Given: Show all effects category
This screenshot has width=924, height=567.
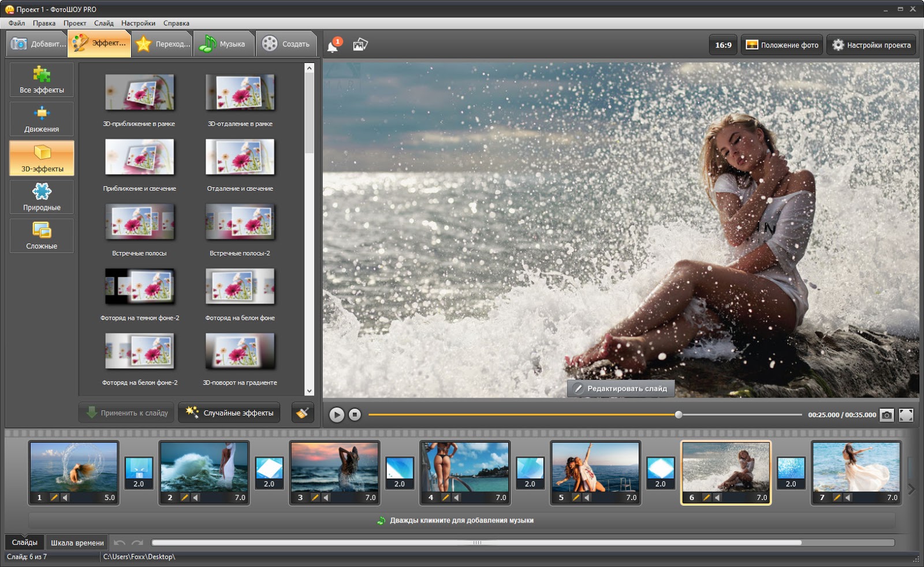Looking at the screenshot, I should [42, 80].
